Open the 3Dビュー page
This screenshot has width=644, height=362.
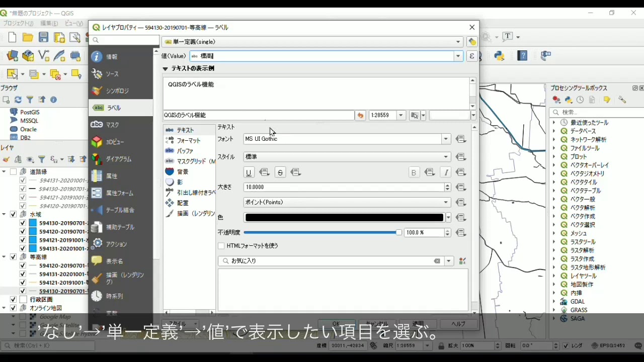(120, 142)
